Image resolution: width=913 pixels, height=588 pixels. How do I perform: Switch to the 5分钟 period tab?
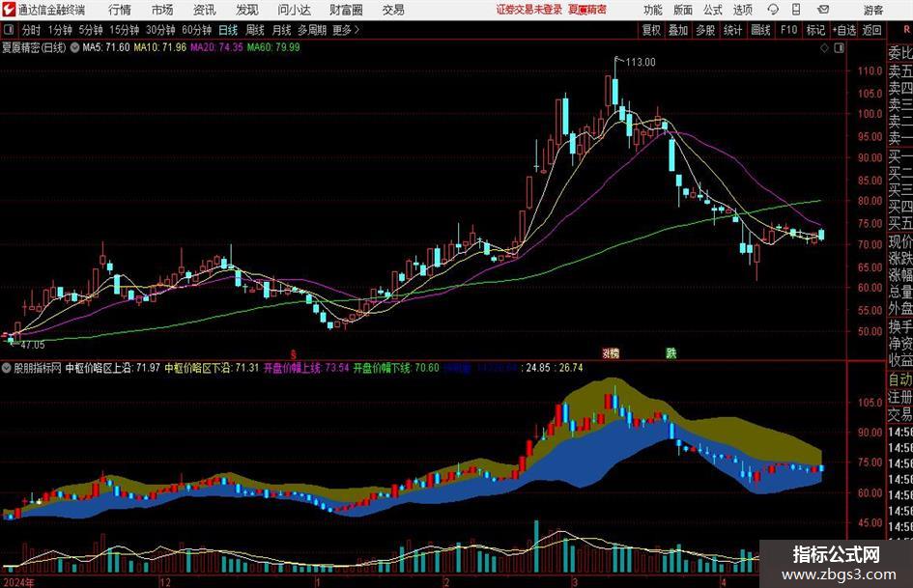coord(91,30)
